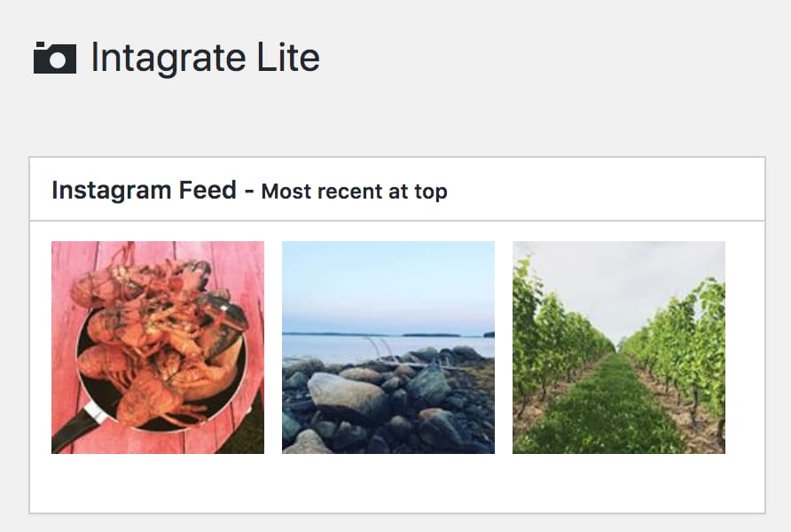Open the vineyard rows photo thumbnail

pyautogui.click(x=619, y=348)
